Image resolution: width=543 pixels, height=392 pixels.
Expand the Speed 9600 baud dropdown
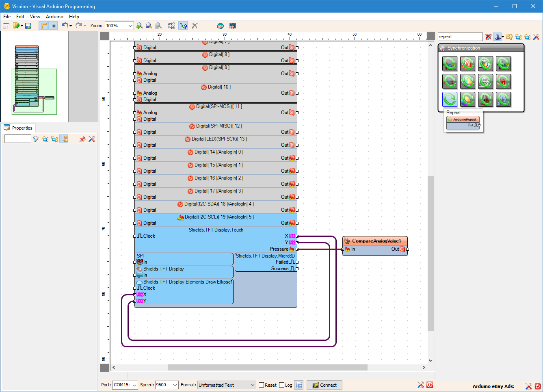[x=175, y=385]
